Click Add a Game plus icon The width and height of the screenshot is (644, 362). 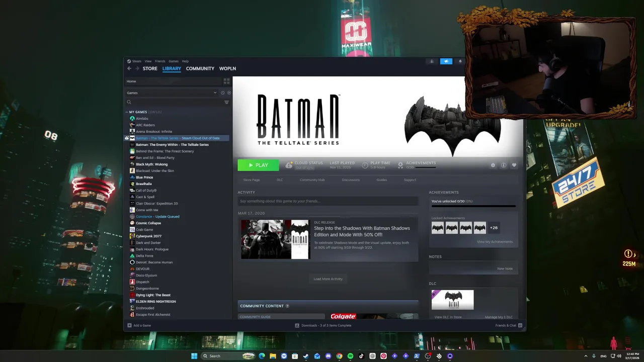click(129, 325)
